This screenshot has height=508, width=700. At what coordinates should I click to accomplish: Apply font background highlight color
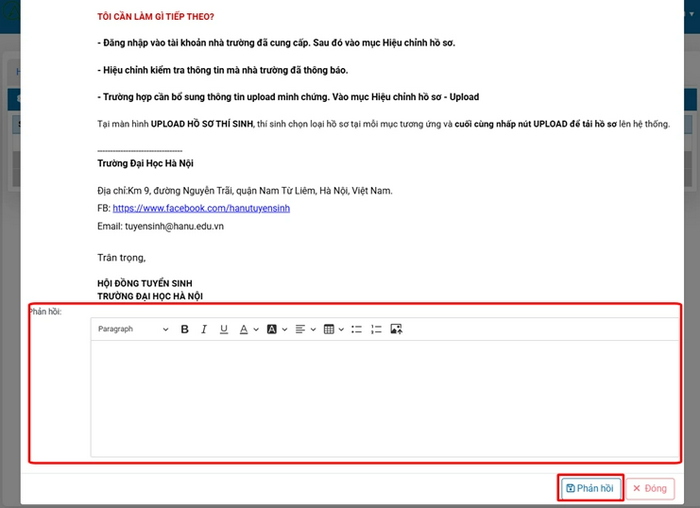(271, 329)
